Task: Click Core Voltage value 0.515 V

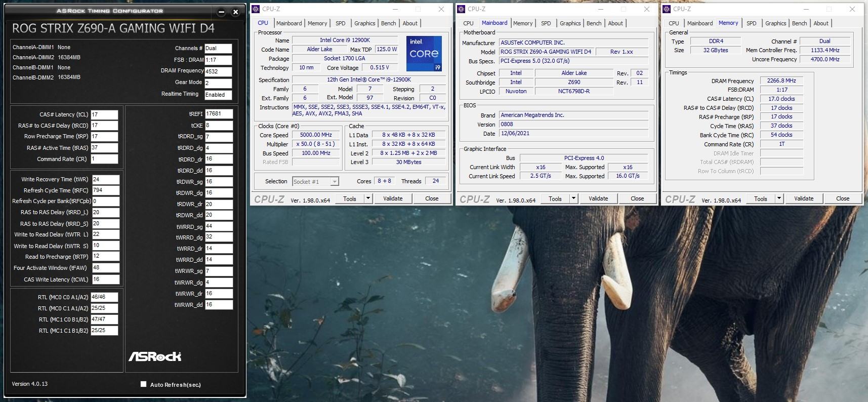Action: pos(380,67)
